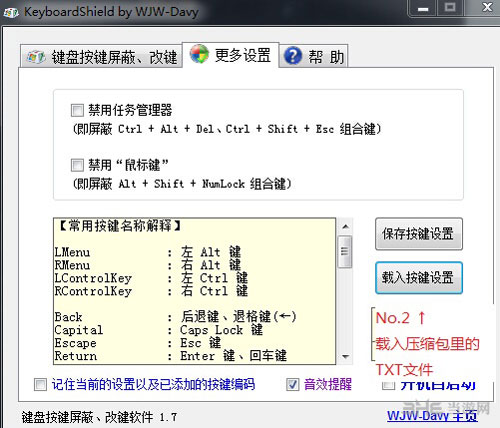
Task: Click the Escape key row
Action: pos(138,343)
